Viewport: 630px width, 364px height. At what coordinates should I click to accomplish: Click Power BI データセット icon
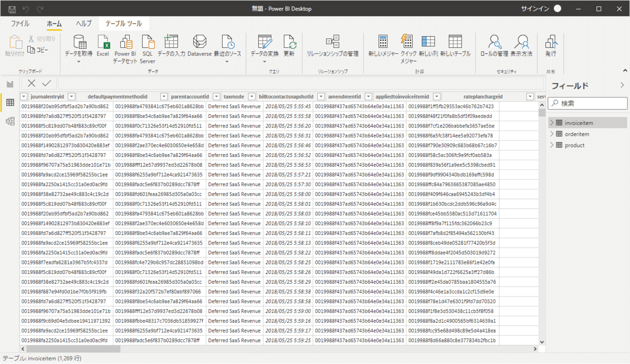click(x=125, y=42)
